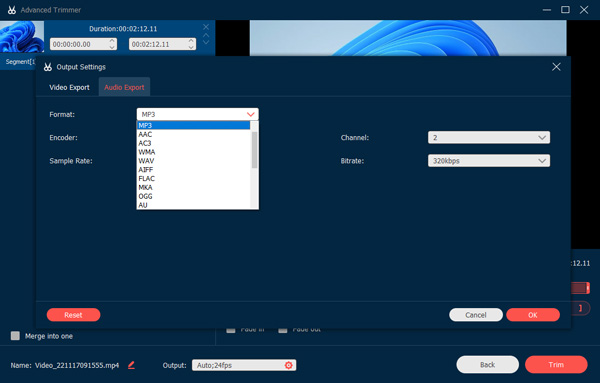
Task: Expand the Channel dropdown
Action: pyautogui.click(x=489, y=138)
